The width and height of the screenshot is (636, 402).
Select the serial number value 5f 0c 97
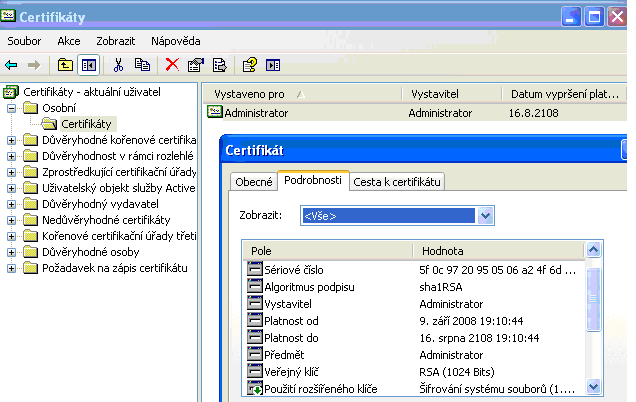497,270
